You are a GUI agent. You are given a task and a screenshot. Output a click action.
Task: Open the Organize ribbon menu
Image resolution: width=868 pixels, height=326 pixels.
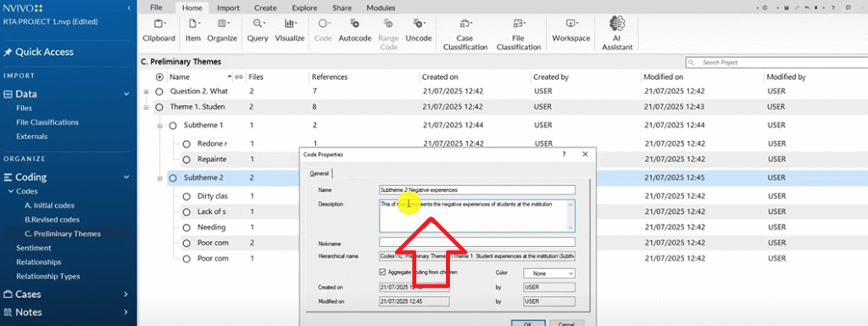(x=222, y=31)
